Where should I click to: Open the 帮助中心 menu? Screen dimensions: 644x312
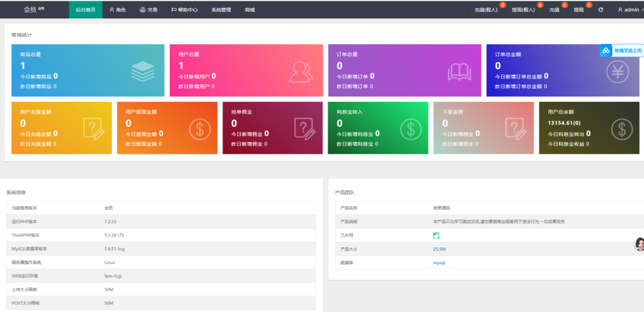click(x=184, y=10)
